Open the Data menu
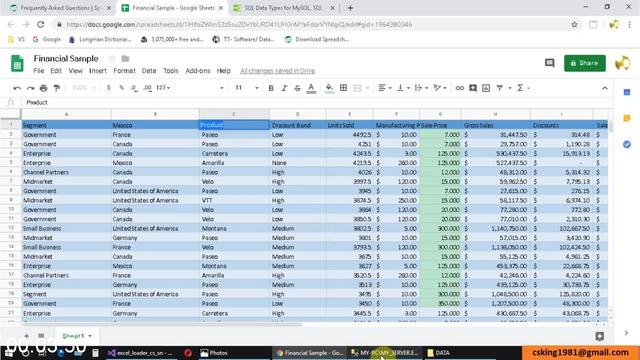Viewport: 640px width, 360px height. tap(149, 71)
